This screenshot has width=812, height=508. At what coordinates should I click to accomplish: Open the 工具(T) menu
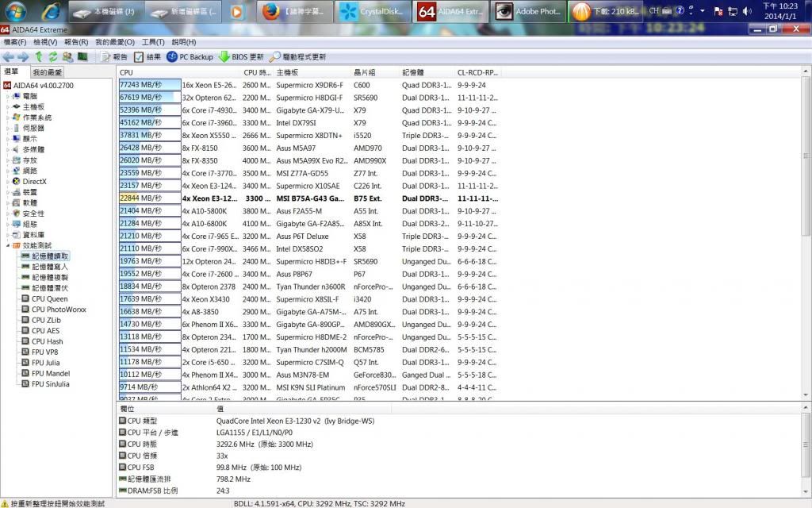[x=153, y=42]
